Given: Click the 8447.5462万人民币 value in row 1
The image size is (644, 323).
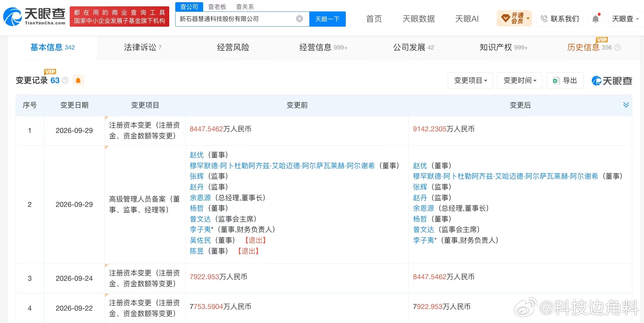Looking at the screenshot, I should tap(220, 129).
